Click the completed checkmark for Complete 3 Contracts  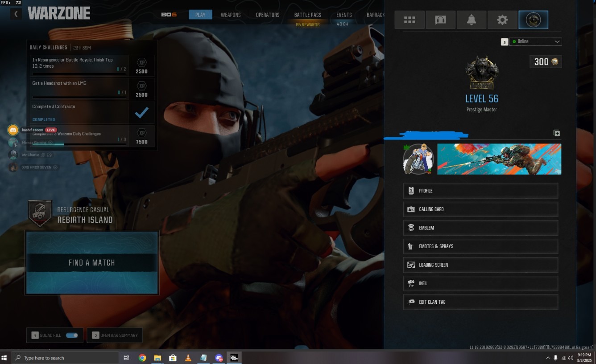click(x=141, y=113)
